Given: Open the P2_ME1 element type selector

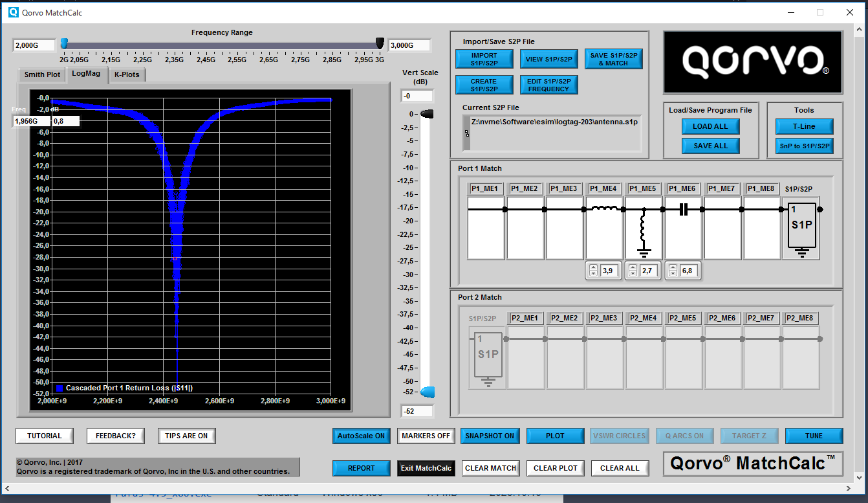Looking at the screenshot, I should coord(525,318).
